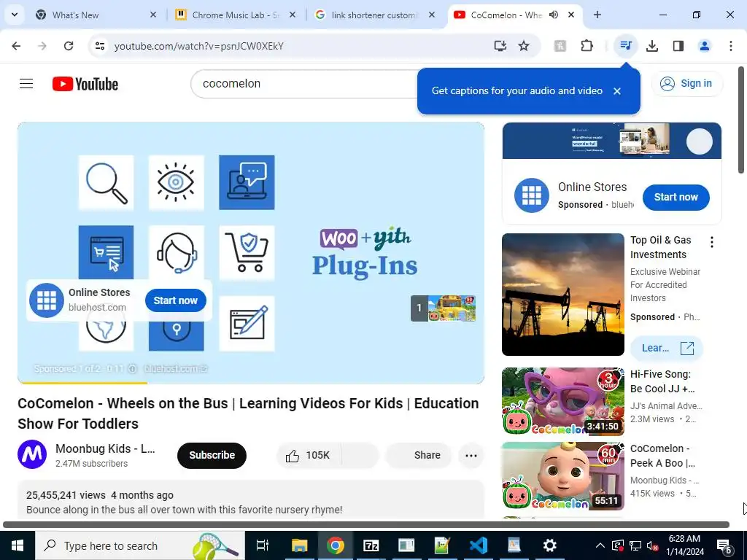Open the up-next bus video thumbnail

pyautogui.click(x=452, y=308)
